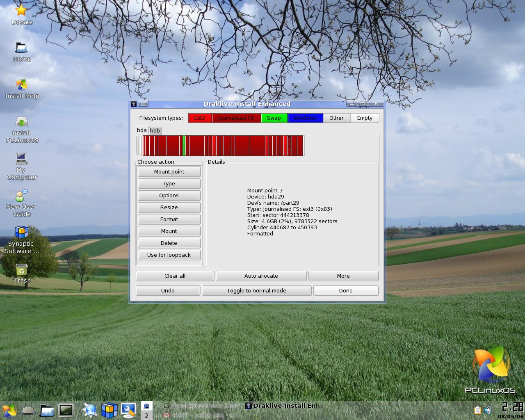Viewport: 525px width, 420px height.
Task: Select the guest@localhost taskbar window entry
Action: (201, 406)
